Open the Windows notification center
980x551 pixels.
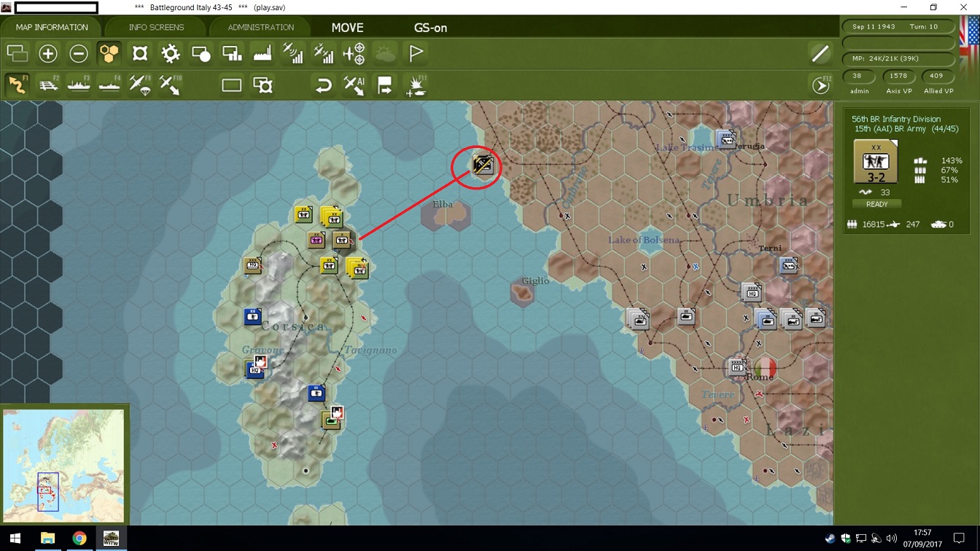[x=959, y=539]
